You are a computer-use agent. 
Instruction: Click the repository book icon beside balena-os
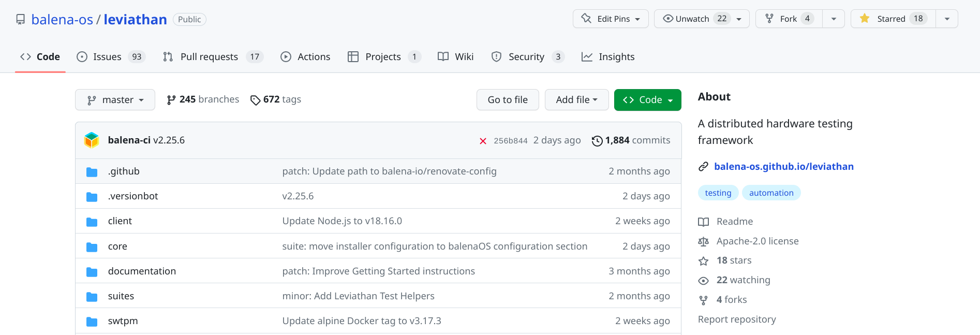click(21, 20)
